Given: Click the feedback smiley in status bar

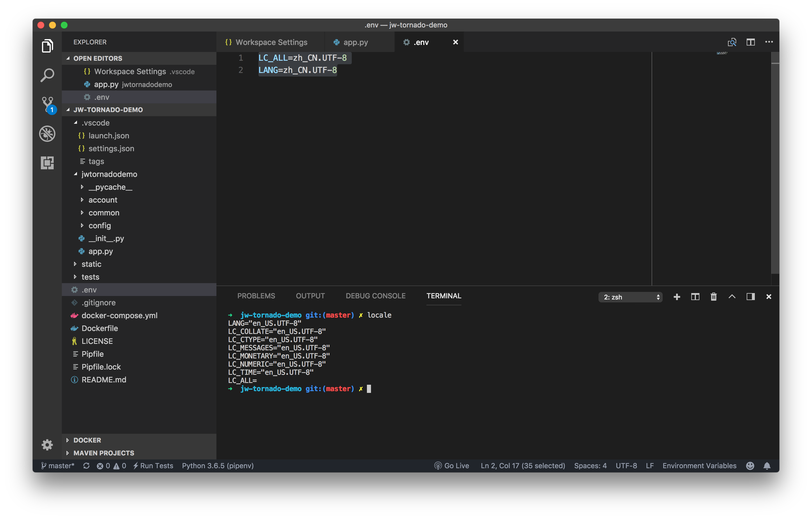Looking at the screenshot, I should (x=750, y=466).
